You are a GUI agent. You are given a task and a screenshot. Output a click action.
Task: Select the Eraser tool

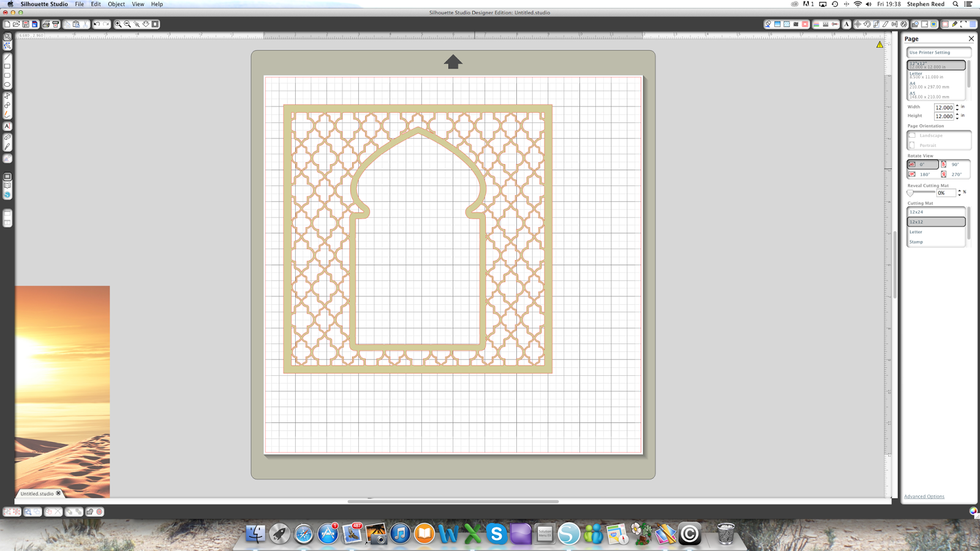point(7,137)
